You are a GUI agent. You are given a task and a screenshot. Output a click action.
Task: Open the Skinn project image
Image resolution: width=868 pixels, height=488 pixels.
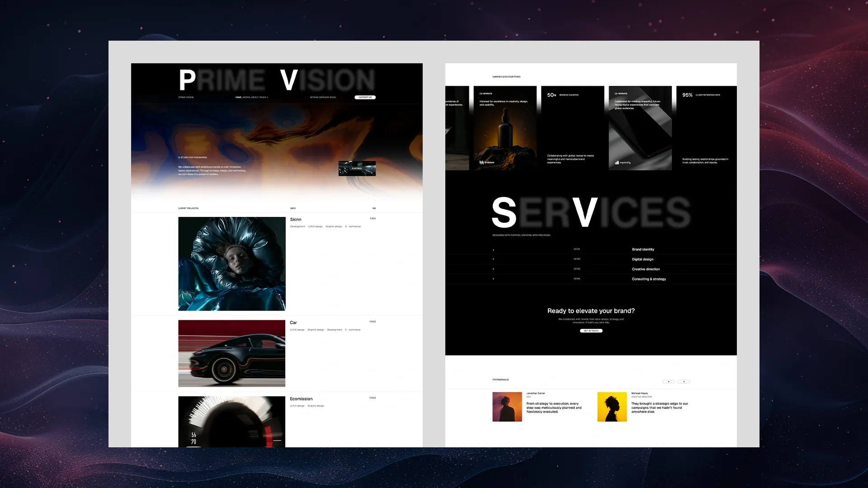coord(231,263)
